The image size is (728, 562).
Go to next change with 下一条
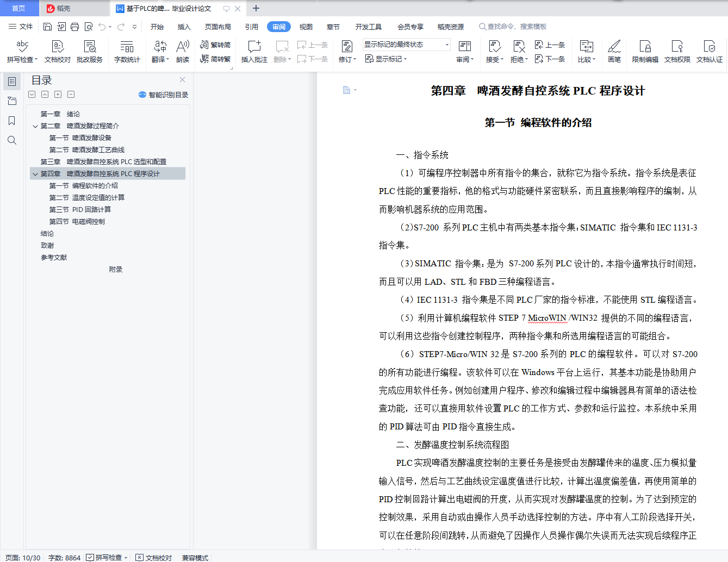pos(550,59)
